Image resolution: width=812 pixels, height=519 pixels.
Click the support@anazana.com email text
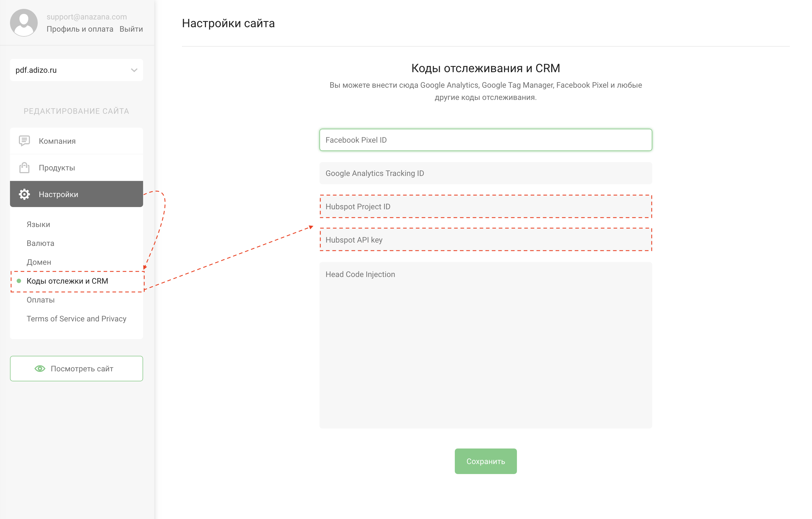87,17
